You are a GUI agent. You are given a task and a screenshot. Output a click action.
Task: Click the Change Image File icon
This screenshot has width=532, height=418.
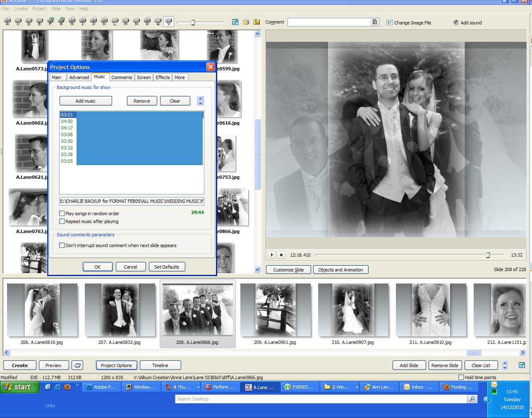tap(389, 23)
